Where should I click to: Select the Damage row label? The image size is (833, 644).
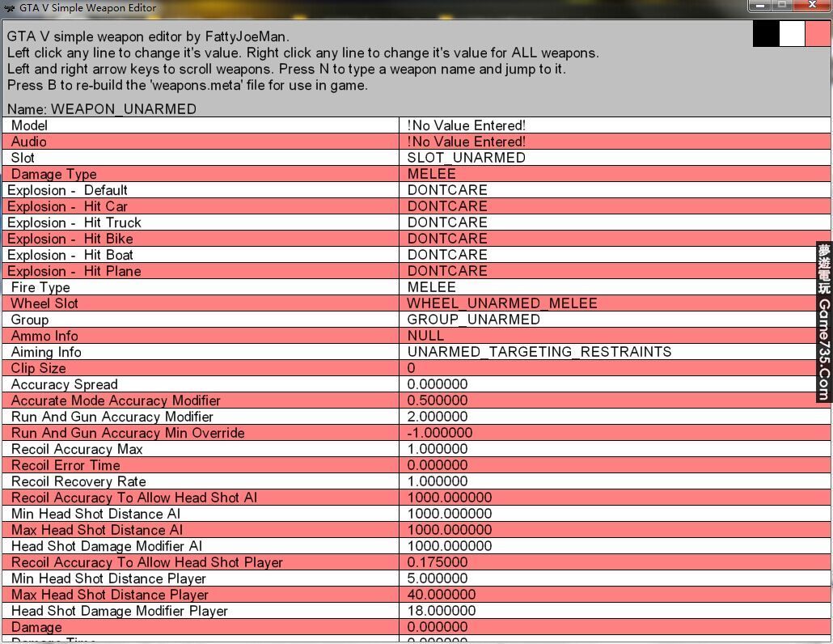(36, 628)
